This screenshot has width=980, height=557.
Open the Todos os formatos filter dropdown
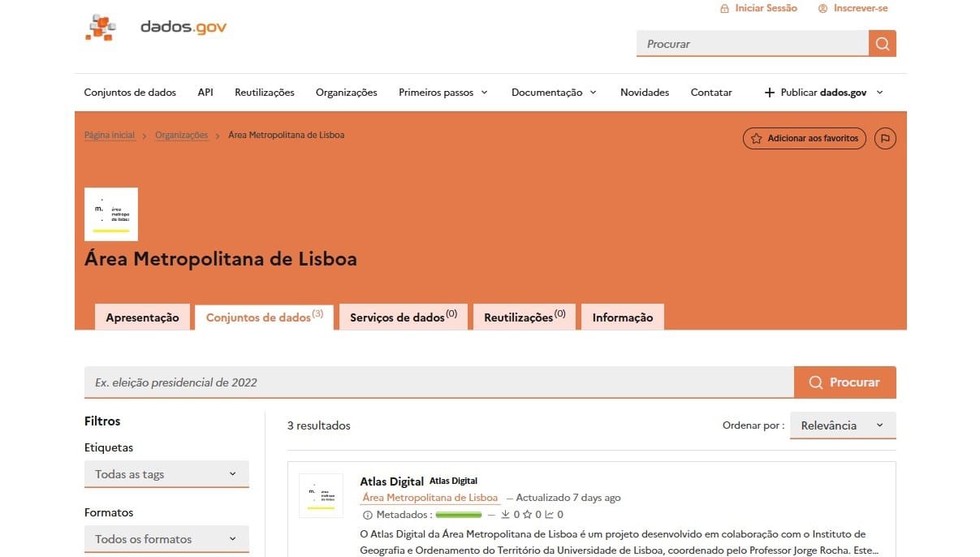coord(166,539)
